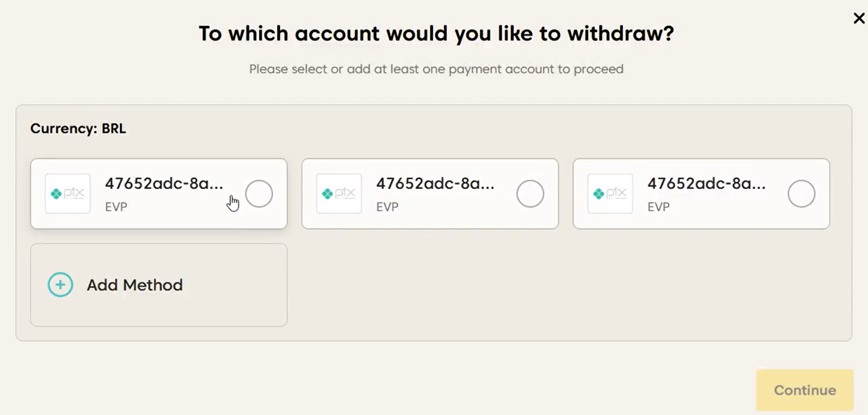The width and height of the screenshot is (868, 415).
Task: Click the last card's 47652adc-8a... key text
Action: [707, 184]
